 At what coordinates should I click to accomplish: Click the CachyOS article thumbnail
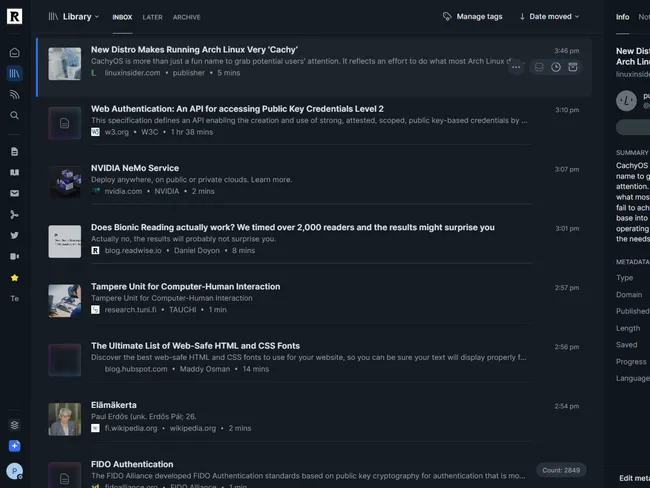(x=65, y=63)
